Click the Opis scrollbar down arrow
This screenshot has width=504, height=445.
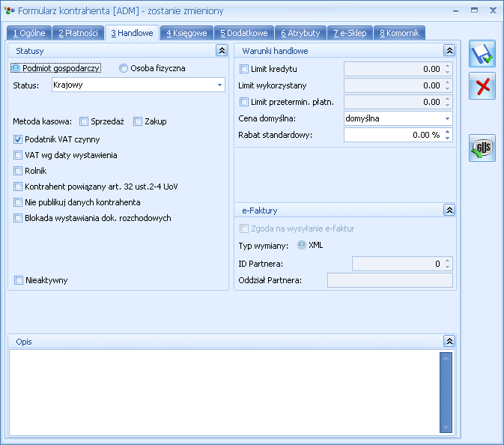[446, 427]
